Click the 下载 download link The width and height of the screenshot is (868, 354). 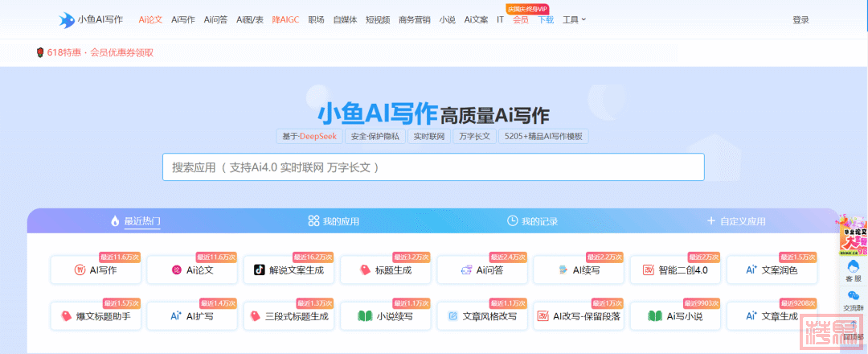[x=546, y=19]
